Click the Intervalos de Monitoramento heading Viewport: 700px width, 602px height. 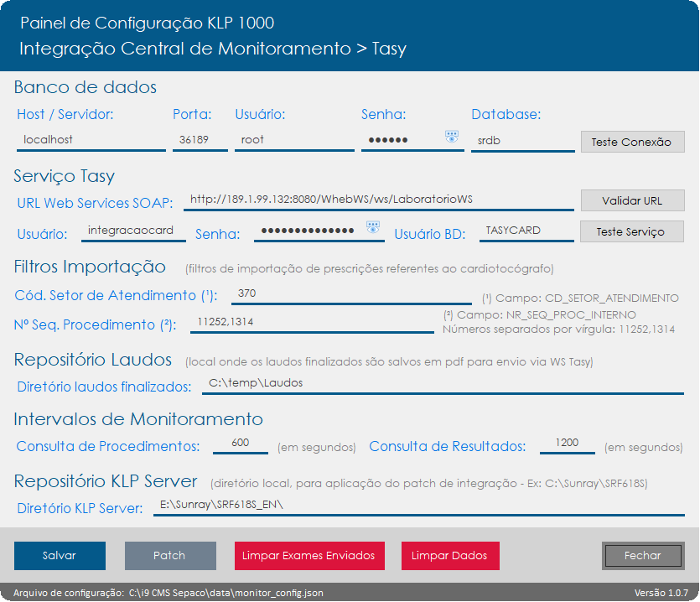[138, 419]
